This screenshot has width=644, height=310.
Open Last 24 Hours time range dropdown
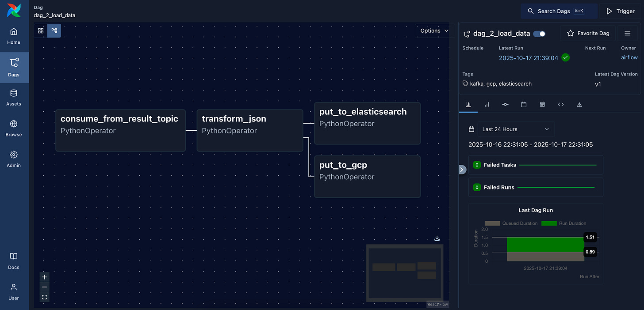(x=516, y=129)
